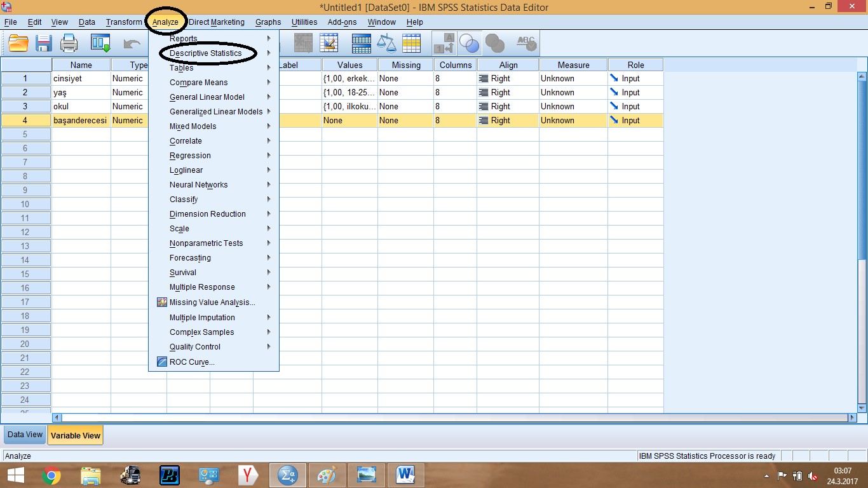Screen dimensions: 868x488
Task: Click the Insert Variable toolbar icon
Action: click(x=329, y=43)
